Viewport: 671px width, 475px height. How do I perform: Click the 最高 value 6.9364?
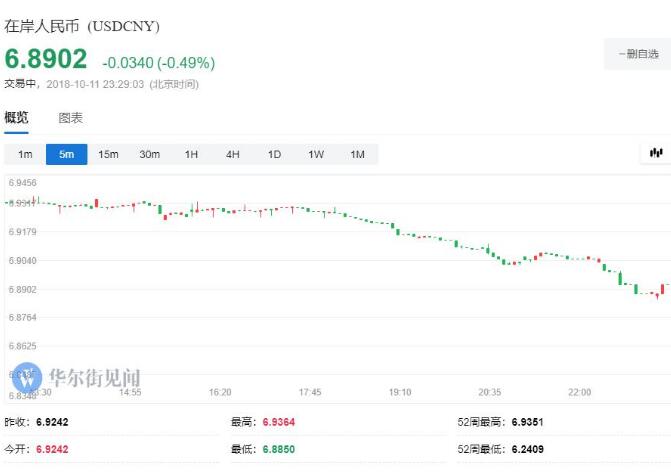click(277, 423)
